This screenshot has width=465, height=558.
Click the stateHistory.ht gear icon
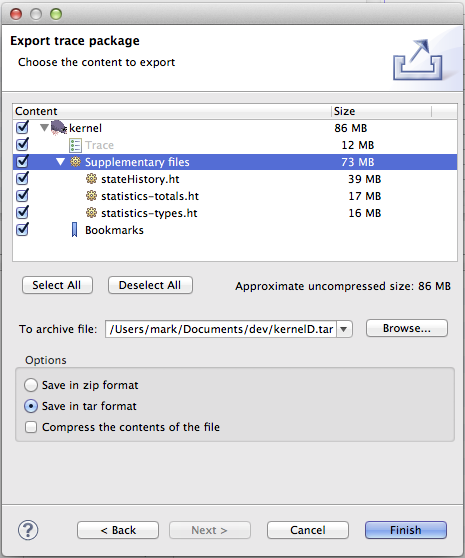point(91,179)
